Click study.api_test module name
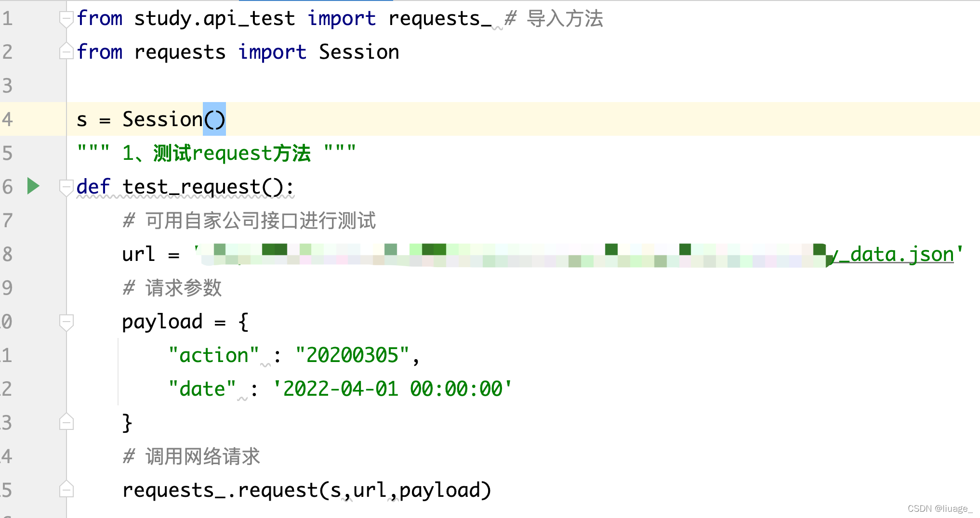 pos(214,19)
